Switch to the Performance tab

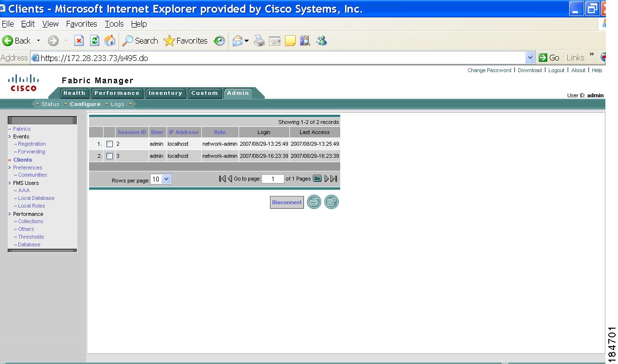pyautogui.click(x=117, y=93)
